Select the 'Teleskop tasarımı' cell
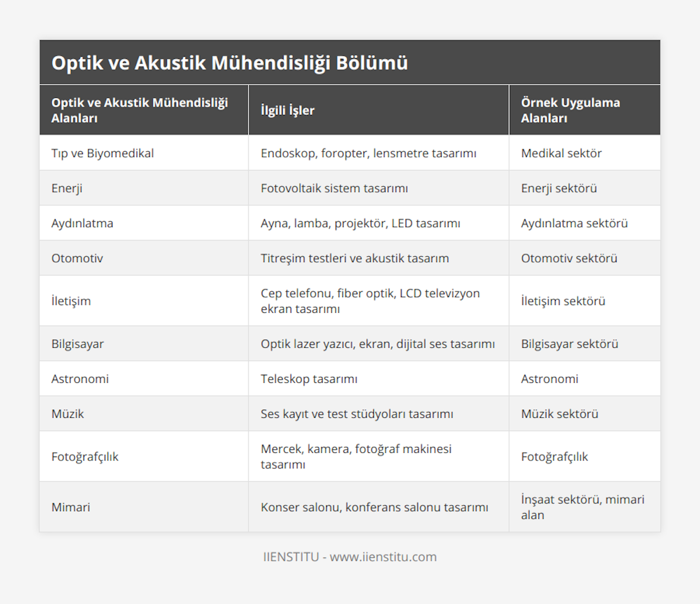 [309, 379]
